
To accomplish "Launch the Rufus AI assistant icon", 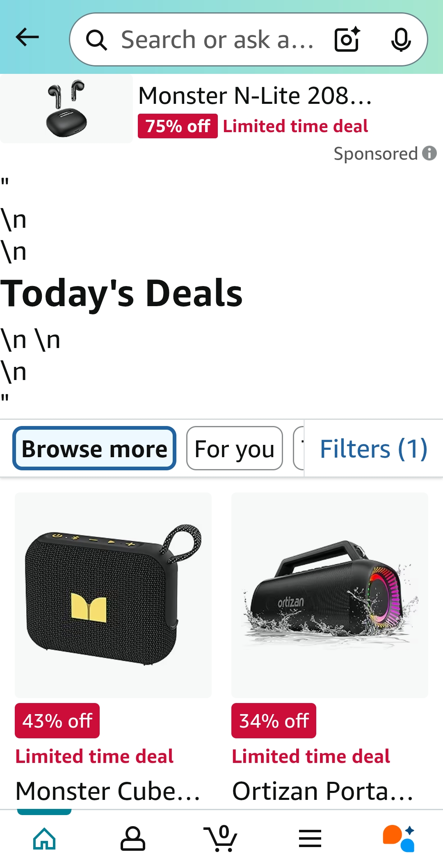I will 399,838.
